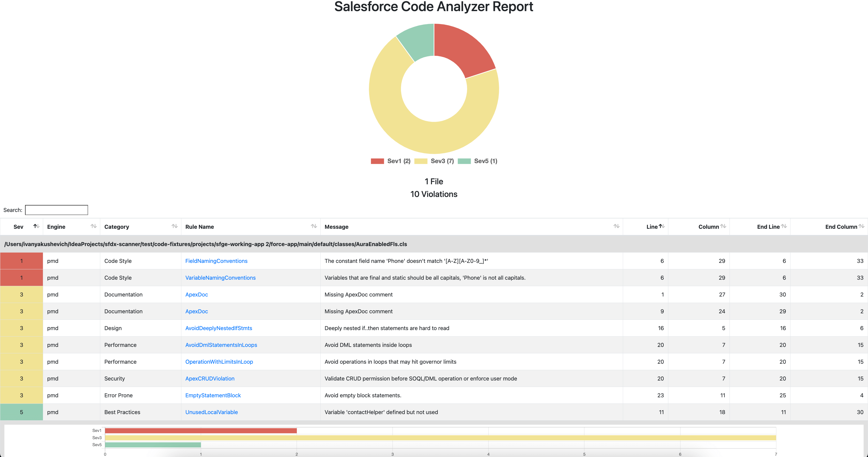Open the ApexDoc link on line 1 row
This screenshot has width=868, height=457.
tap(196, 295)
